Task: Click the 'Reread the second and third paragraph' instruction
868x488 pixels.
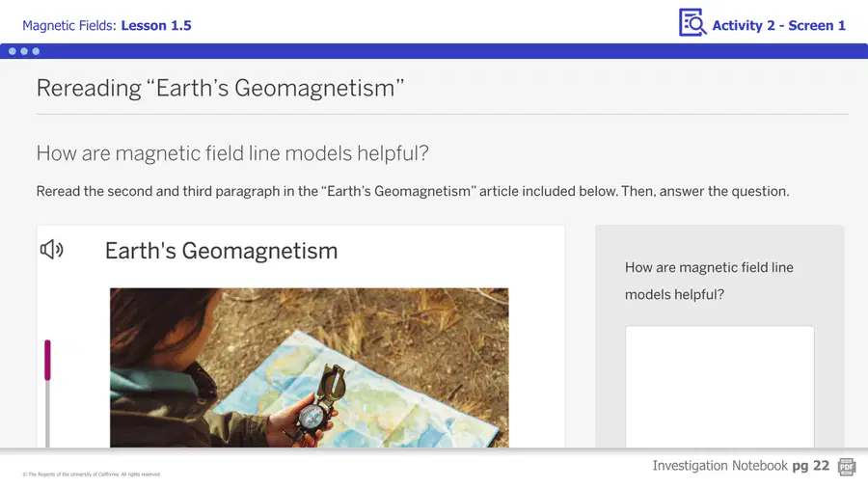Action: (413, 191)
